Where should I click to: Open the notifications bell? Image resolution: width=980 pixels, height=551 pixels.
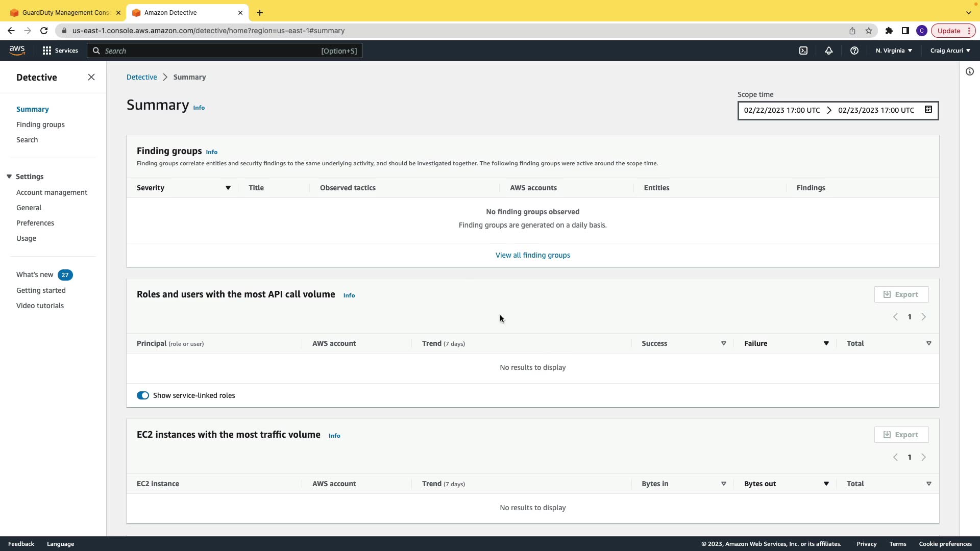pos(829,51)
